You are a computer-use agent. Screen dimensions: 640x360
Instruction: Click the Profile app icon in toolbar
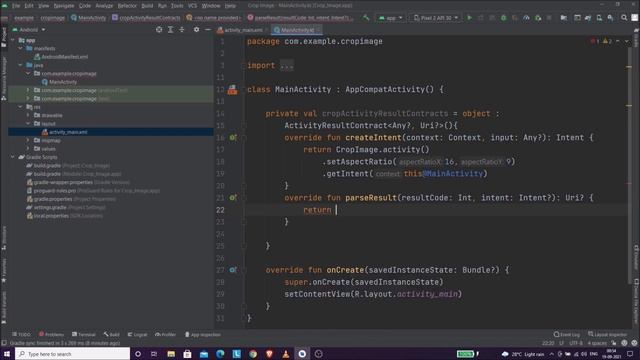[x=527, y=18]
